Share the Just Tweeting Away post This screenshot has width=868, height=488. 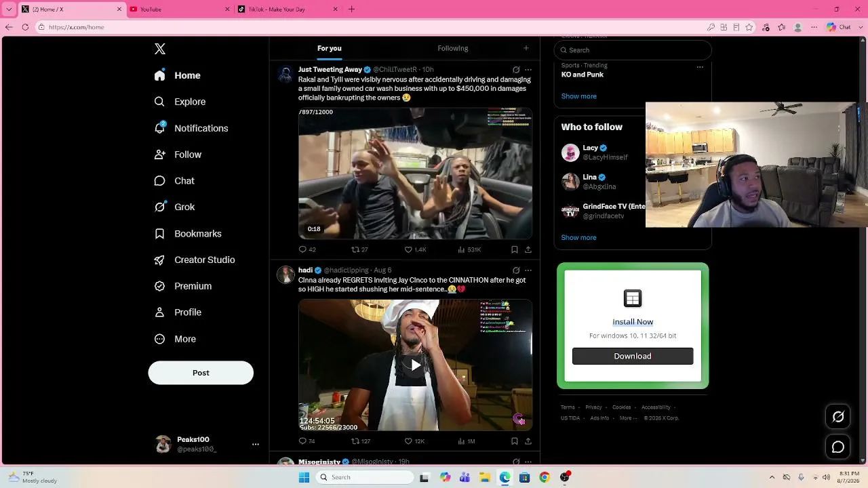click(528, 249)
